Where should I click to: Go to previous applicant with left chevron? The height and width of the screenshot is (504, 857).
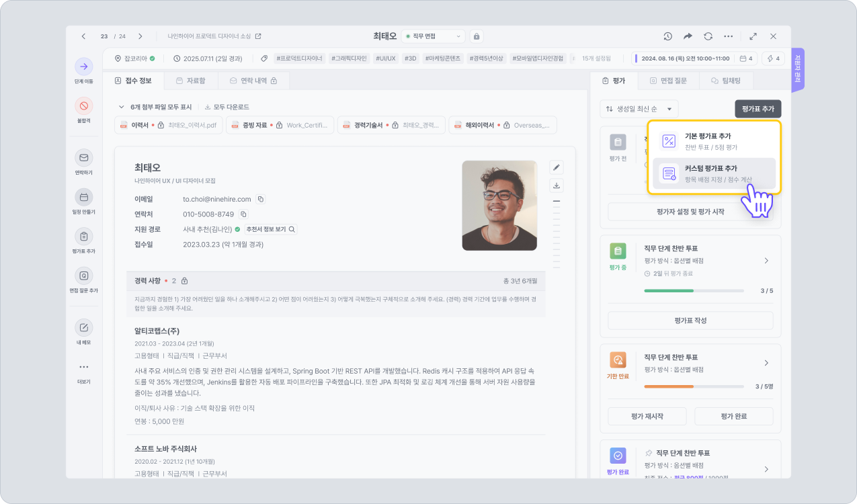click(x=83, y=36)
